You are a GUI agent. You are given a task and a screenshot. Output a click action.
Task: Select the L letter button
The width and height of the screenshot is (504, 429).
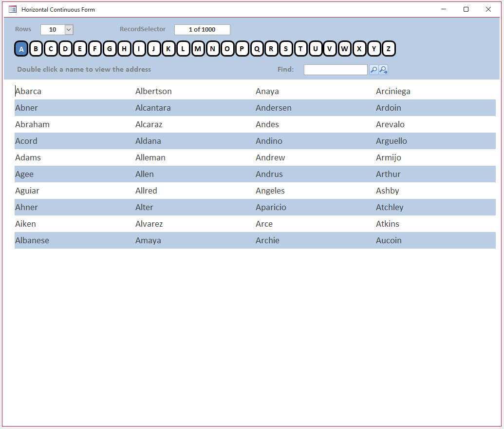coord(183,49)
